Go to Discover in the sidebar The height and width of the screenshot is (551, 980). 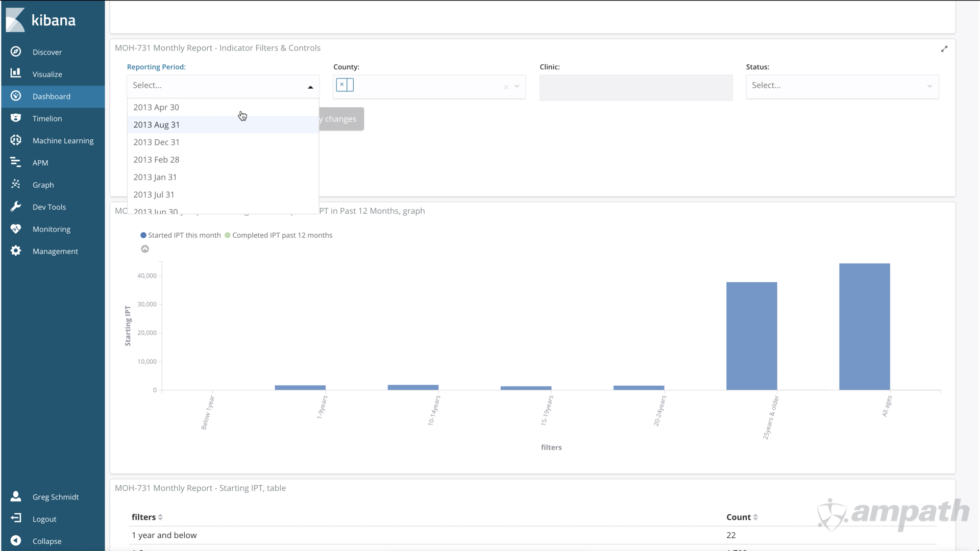coord(47,52)
